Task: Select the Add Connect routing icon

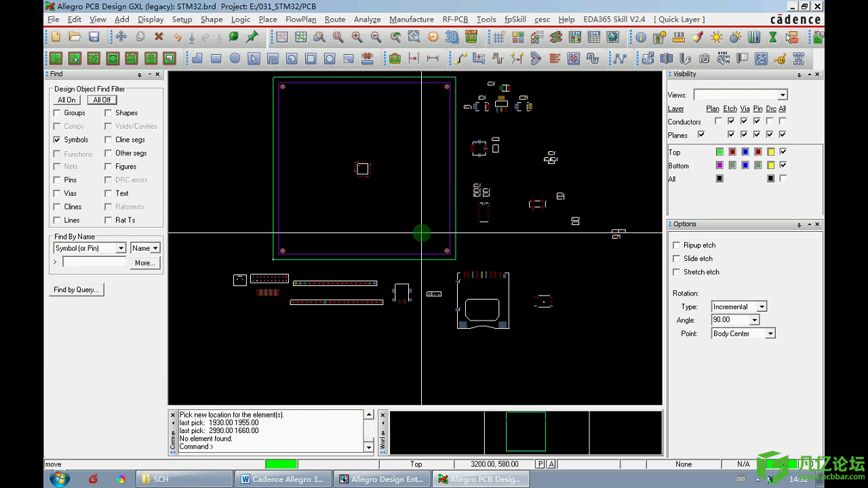Action: click(460, 59)
